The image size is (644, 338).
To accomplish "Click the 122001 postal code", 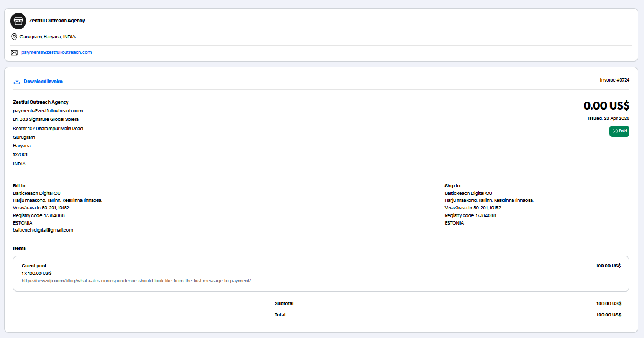I will (x=20, y=154).
